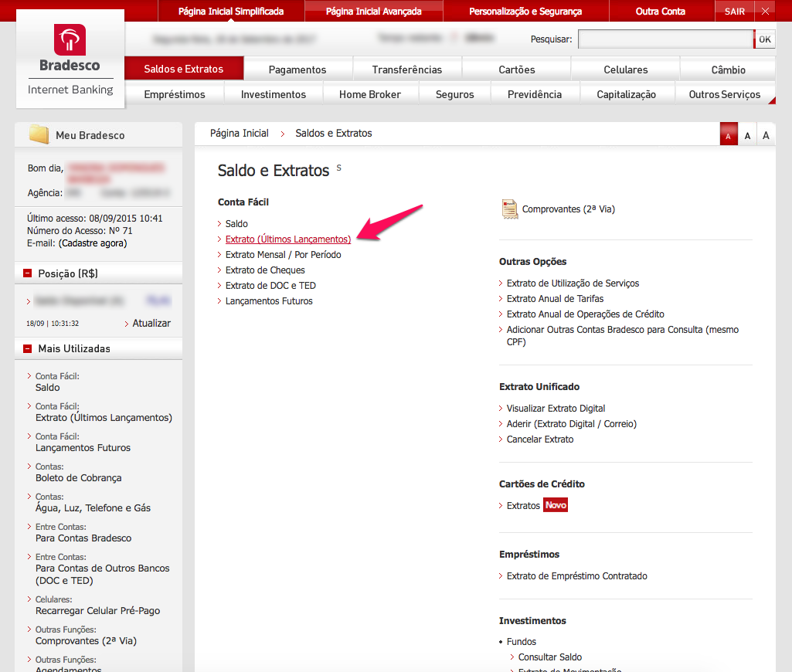The height and width of the screenshot is (672, 792).
Task: Open sidebar Extrato (Últimos Lançamentos) shortcut
Action: (x=104, y=418)
